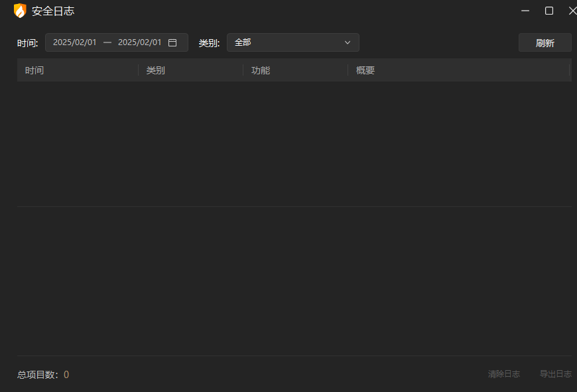Viewport: 577px width, 392px height.
Task: Click the 刷新 button
Action: [545, 43]
